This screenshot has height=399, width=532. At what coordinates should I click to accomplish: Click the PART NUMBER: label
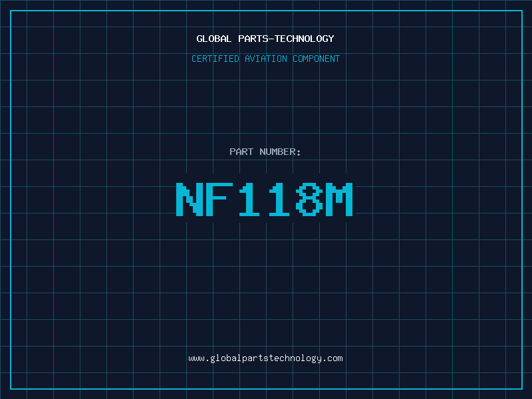tap(265, 152)
